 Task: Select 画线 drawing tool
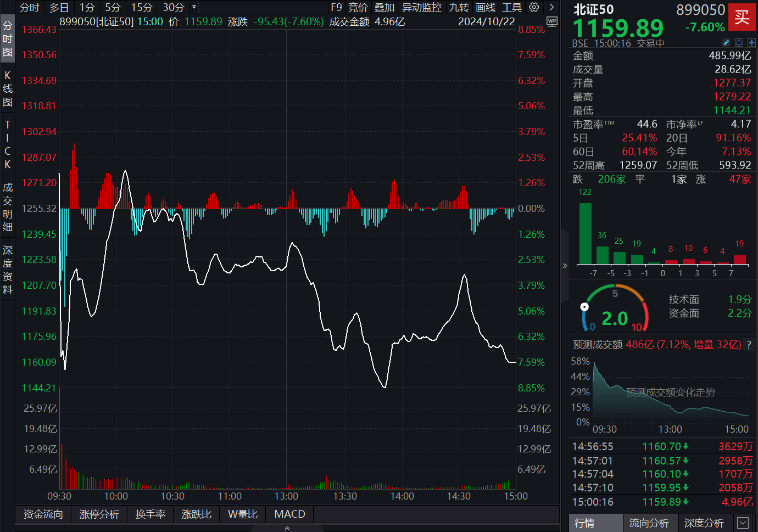click(486, 7)
